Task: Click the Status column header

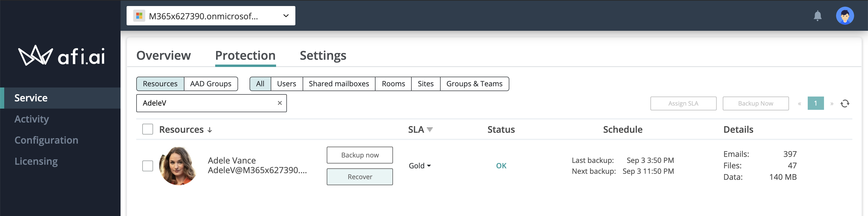Action: (x=501, y=130)
